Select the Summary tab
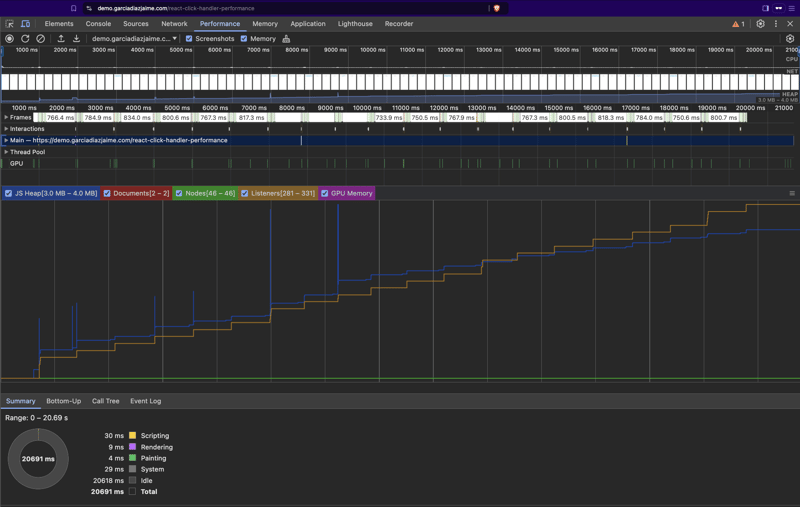The image size is (800, 507). coord(20,401)
